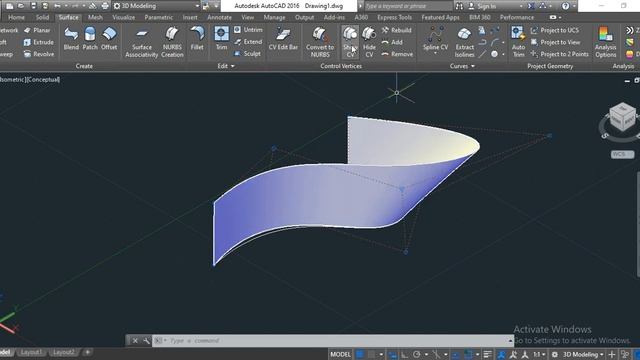This screenshot has height=360, width=640.
Task: Select the Fillet surface tool
Action: (197, 38)
